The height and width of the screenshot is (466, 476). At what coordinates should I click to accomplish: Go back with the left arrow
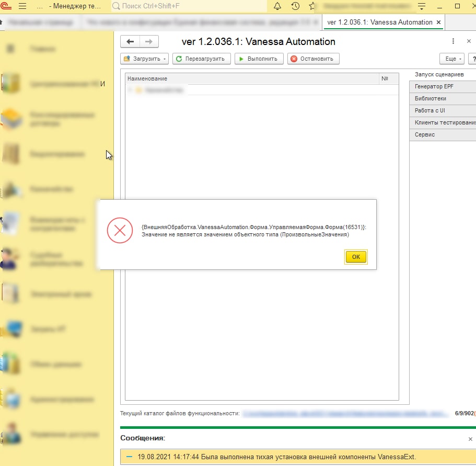(130, 42)
